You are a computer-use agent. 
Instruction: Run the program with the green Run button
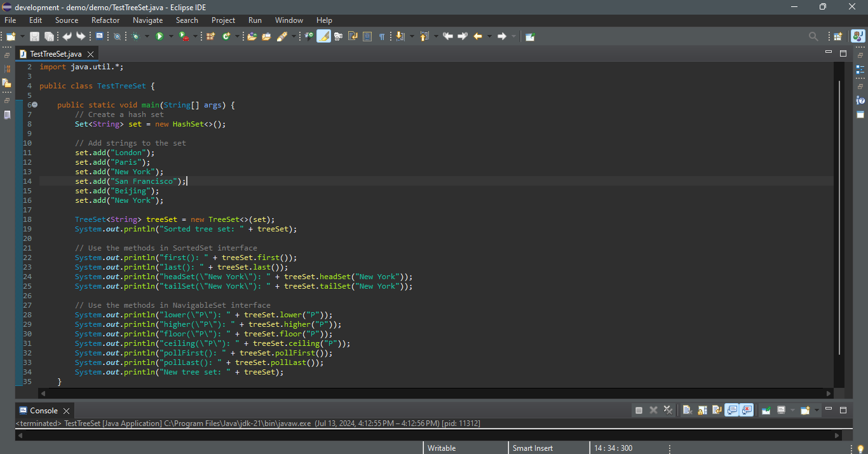159,37
